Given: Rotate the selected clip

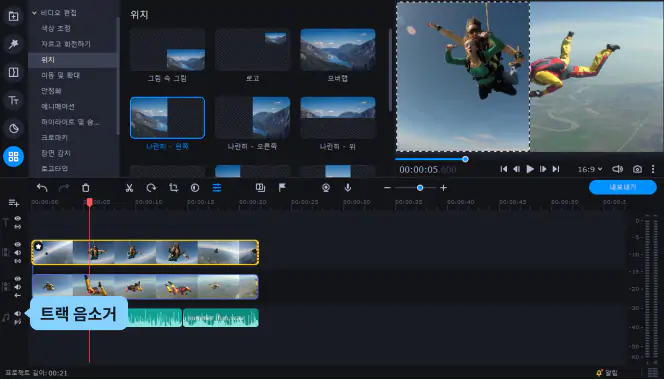Looking at the screenshot, I should tap(151, 188).
